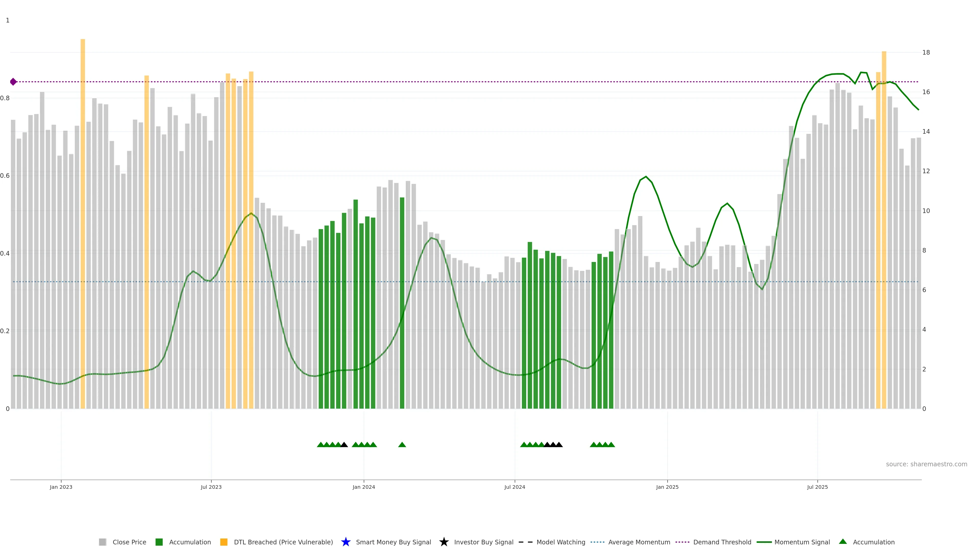Toggle the Demand Threshold legend label
The width and height of the screenshot is (980, 551).
[x=722, y=542]
